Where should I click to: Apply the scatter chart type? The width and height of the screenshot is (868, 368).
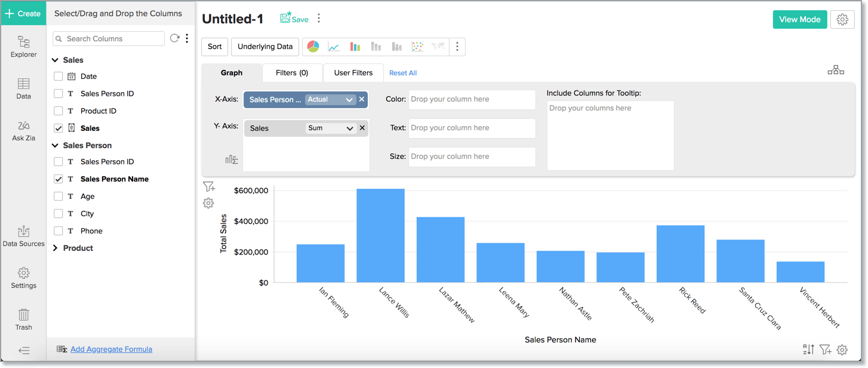417,47
